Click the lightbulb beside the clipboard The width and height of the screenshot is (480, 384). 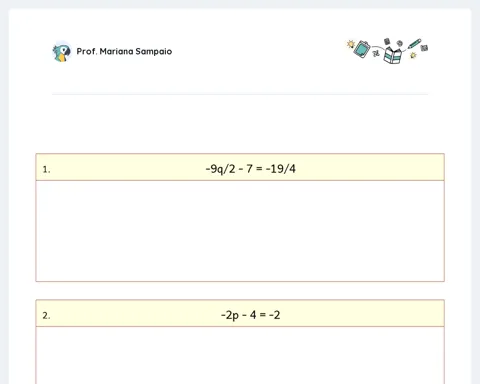[x=351, y=44]
